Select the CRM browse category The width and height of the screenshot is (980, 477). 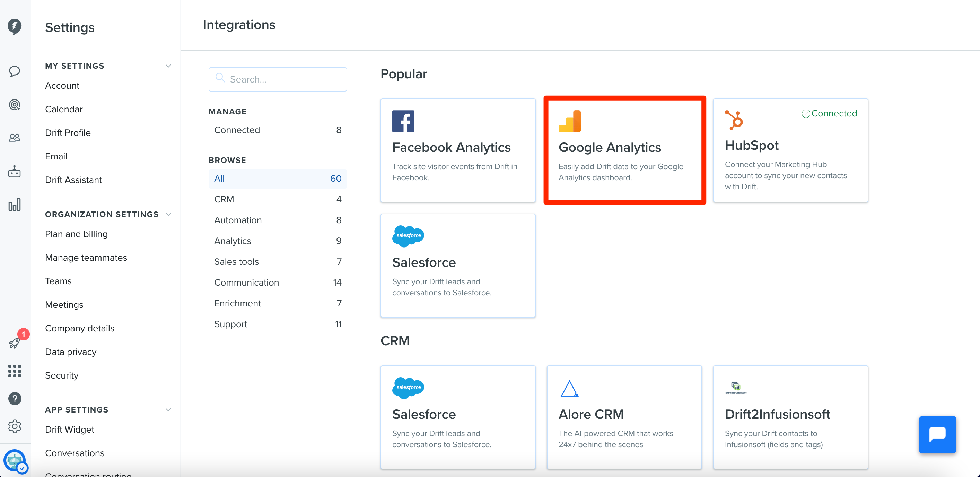click(278, 199)
